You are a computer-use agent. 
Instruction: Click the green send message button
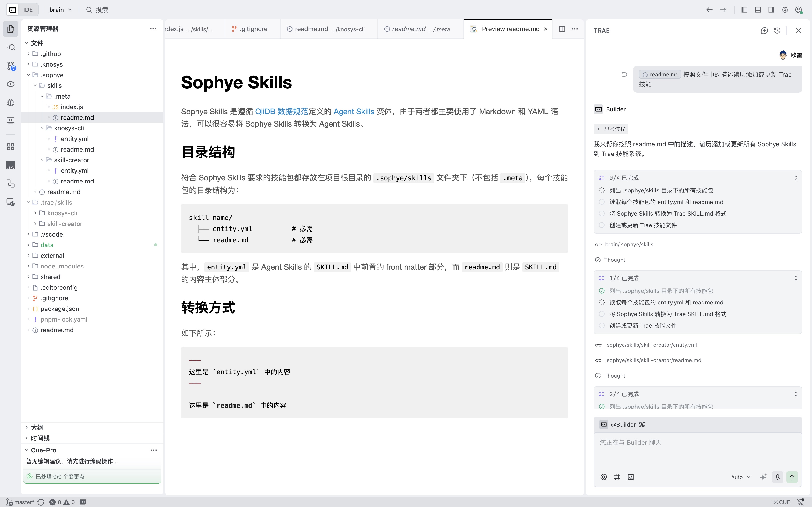coord(792,477)
